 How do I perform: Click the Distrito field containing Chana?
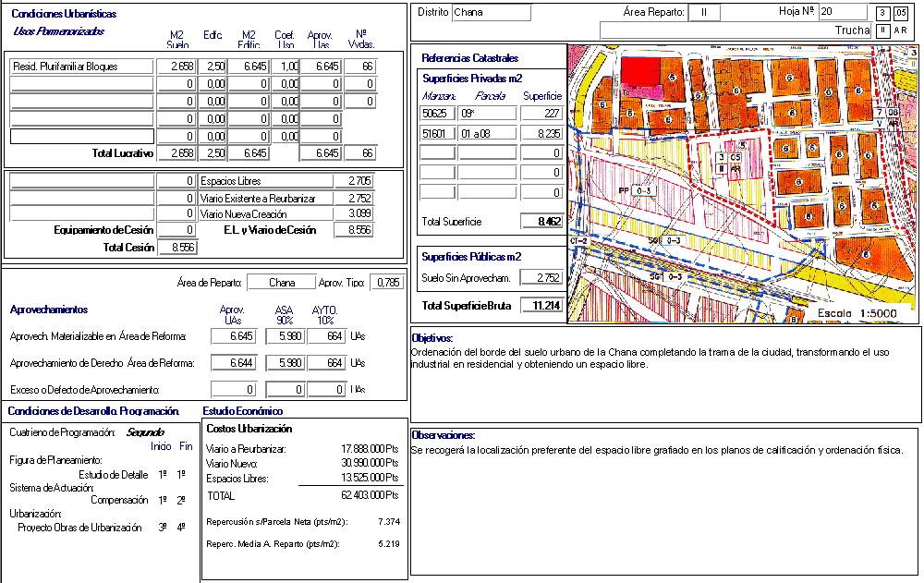(491, 13)
